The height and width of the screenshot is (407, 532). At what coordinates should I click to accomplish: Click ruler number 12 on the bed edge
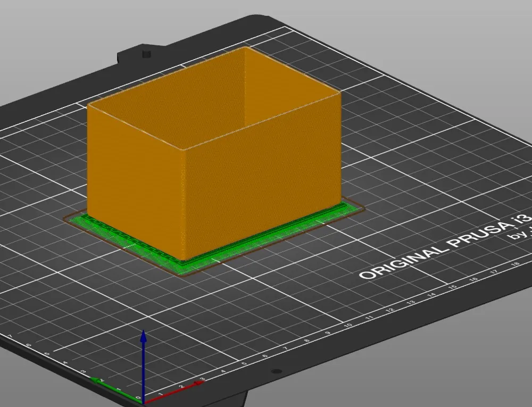[390, 310]
